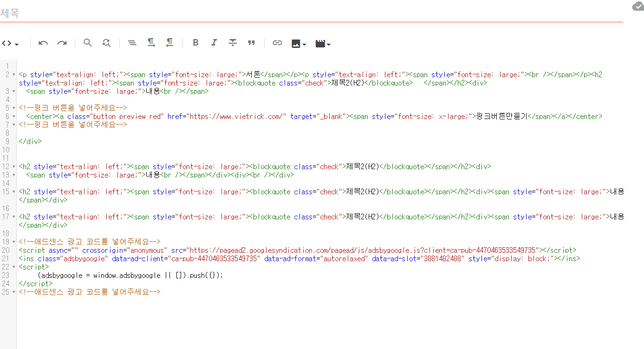Toggle the increase paragraph indent icon
Image resolution: width=644 pixels, height=349 pixels.
coord(151,42)
